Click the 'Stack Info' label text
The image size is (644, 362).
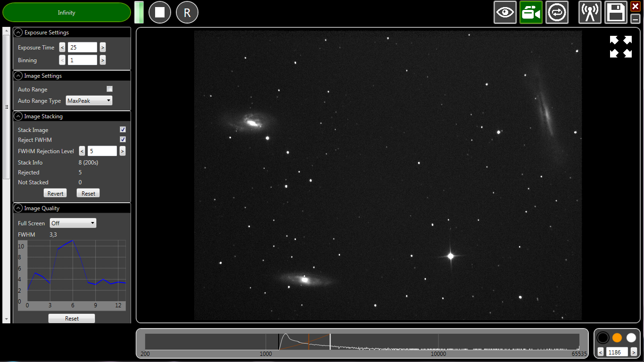(30, 163)
